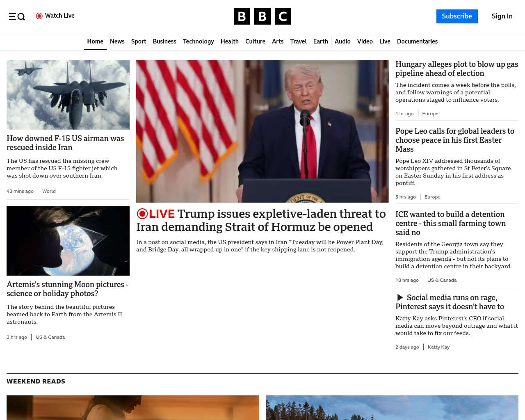The width and height of the screenshot is (525, 420).
Task: Click the Subscribe button
Action: tap(457, 16)
